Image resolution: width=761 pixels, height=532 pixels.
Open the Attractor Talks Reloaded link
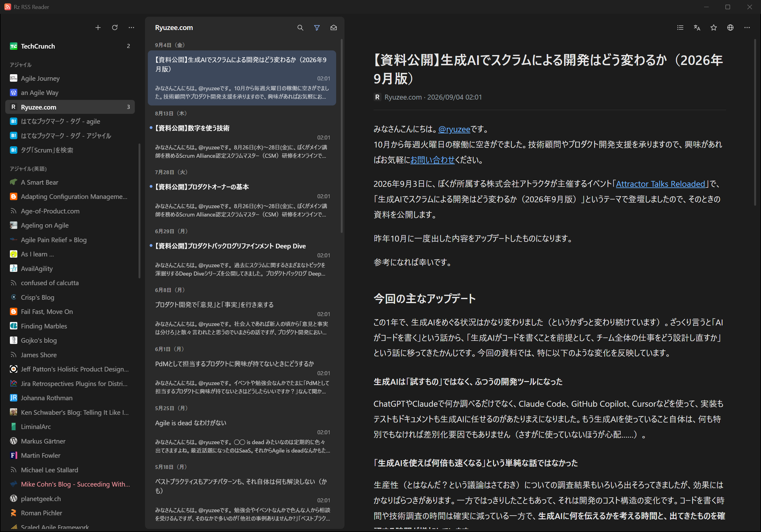tap(660, 184)
